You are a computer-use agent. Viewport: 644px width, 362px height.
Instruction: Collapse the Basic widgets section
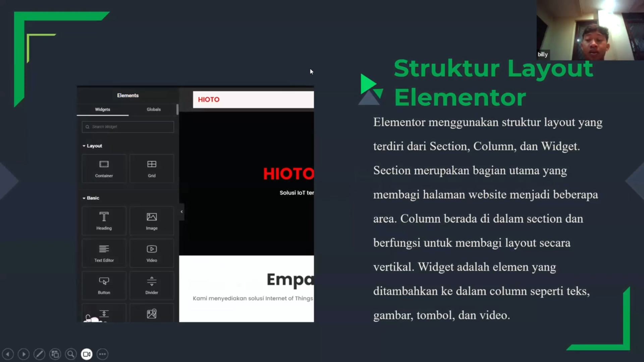click(84, 198)
